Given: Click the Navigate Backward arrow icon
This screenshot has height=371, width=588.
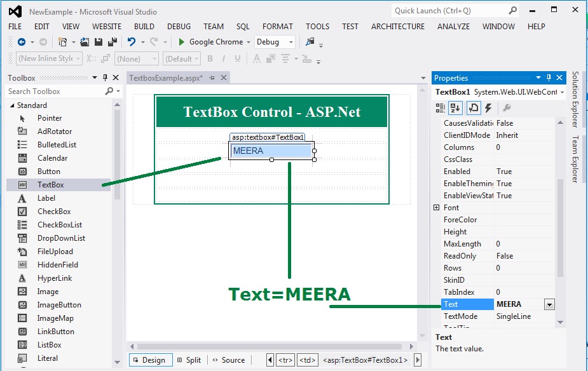Looking at the screenshot, I should coord(21,41).
